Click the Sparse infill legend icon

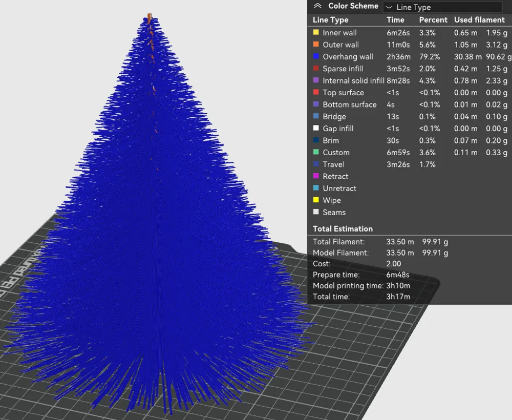(x=316, y=69)
